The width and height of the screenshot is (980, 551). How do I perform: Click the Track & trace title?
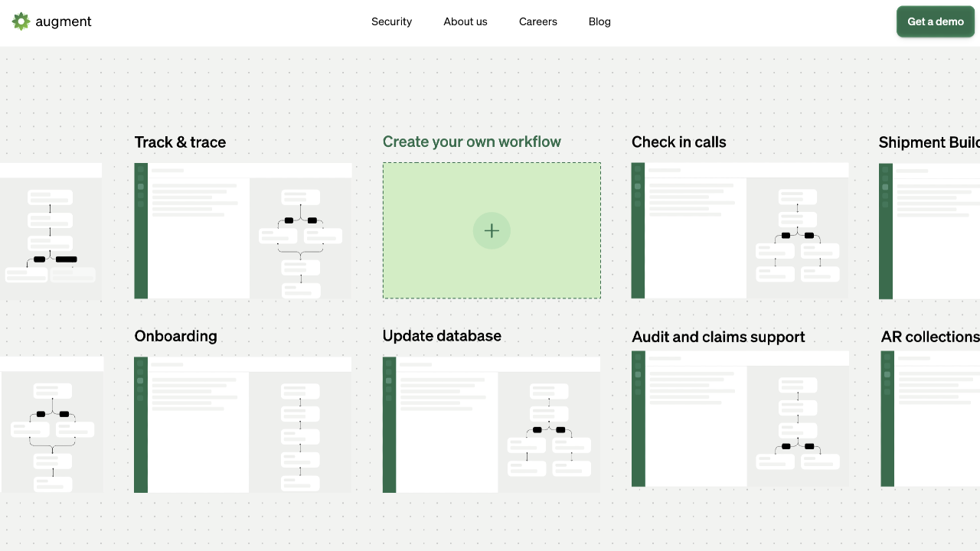pyautogui.click(x=180, y=142)
